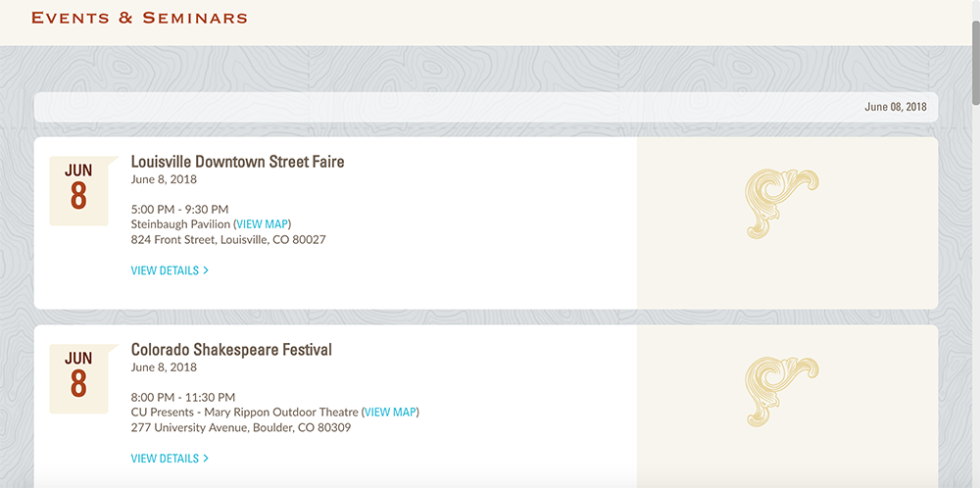Click the 8:00 PM - 11:30 PM time text
This screenshot has height=488, width=980.
[183, 397]
